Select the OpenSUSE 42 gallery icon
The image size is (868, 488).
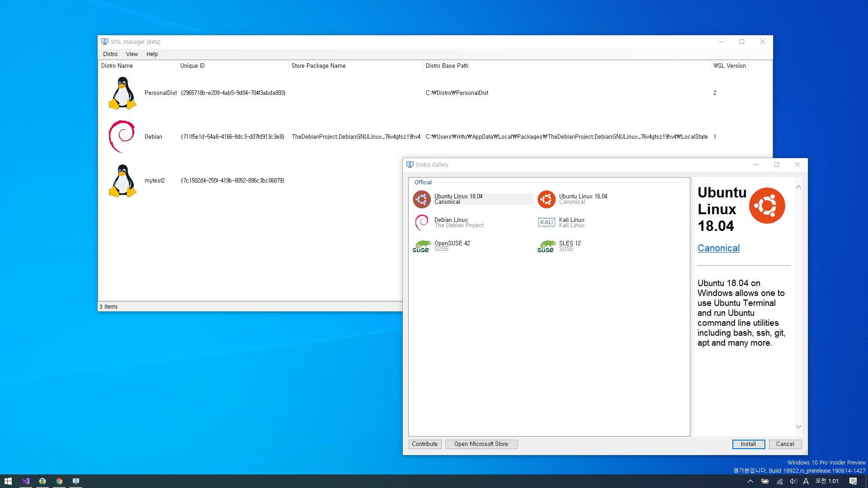tap(421, 246)
